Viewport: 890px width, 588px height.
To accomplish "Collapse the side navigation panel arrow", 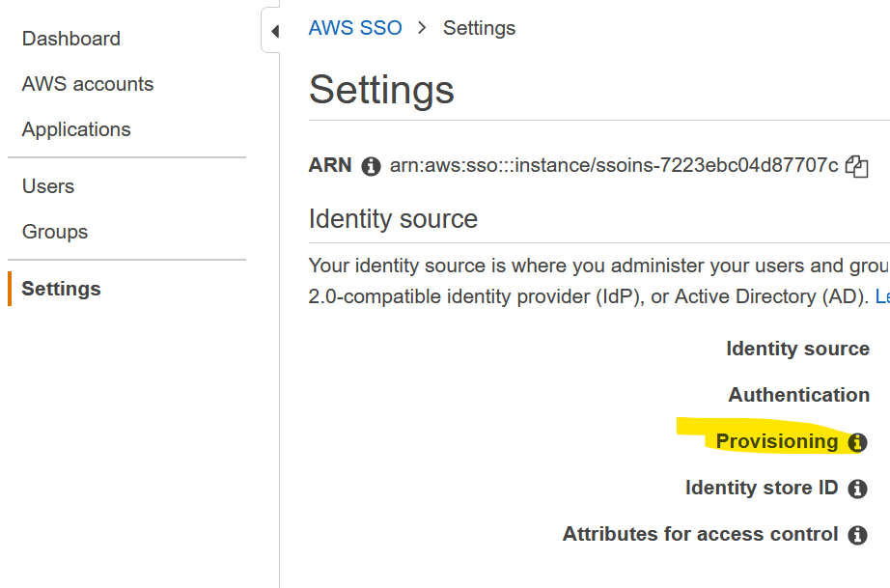I will (x=275, y=31).
